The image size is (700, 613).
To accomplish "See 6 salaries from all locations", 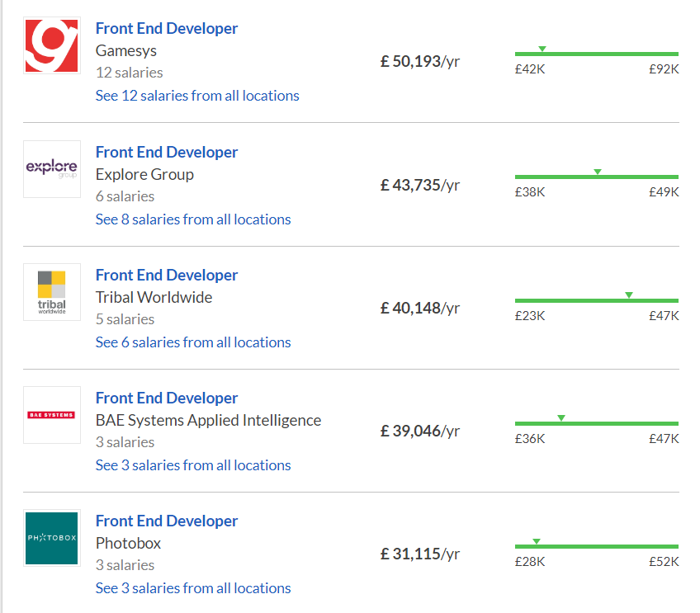I will 193,342.
